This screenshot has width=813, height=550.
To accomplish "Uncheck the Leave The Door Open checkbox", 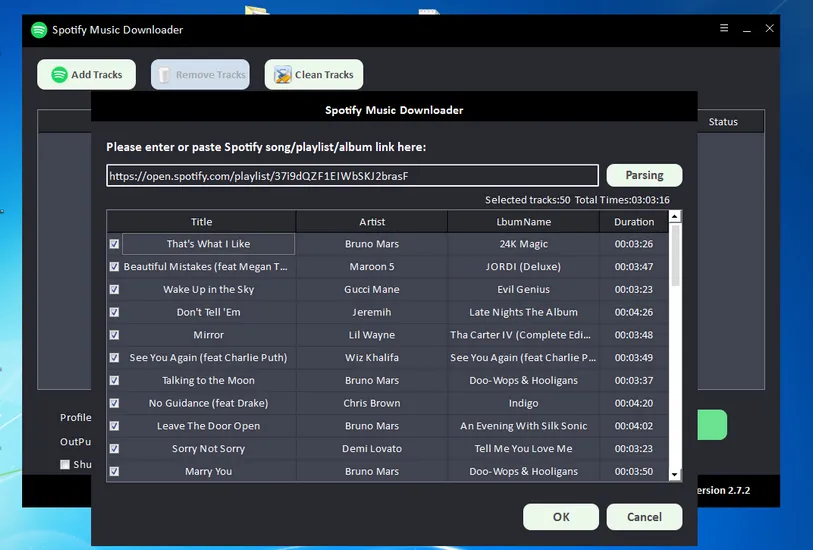I will tap(114, 426).
